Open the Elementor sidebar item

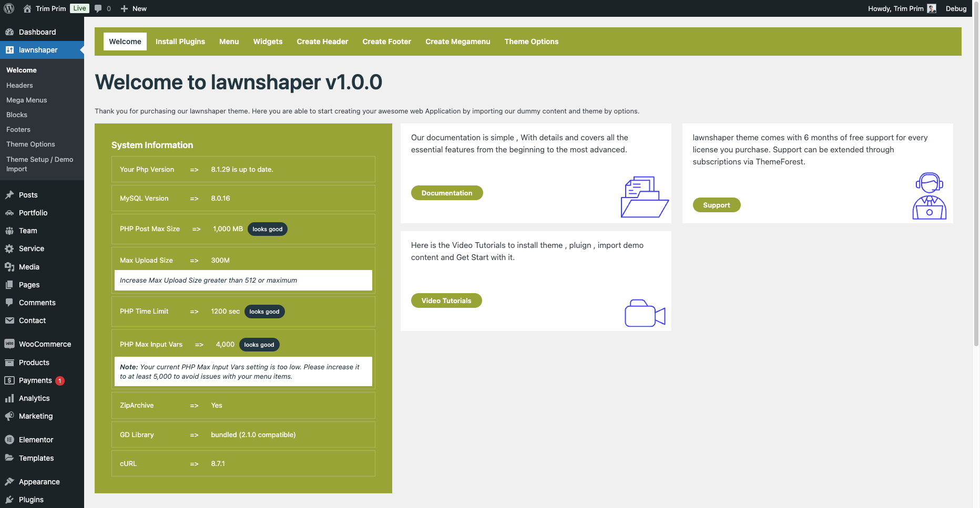coord(36,440)
